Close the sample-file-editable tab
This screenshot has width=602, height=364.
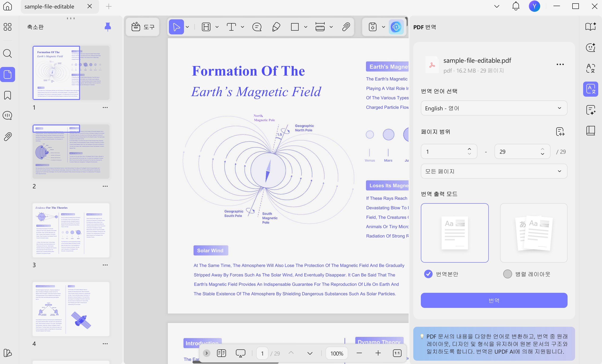(90, 6)
